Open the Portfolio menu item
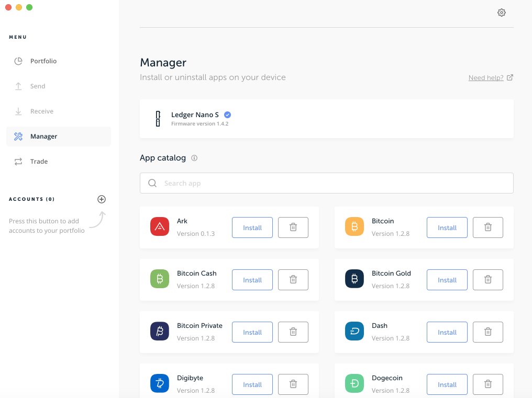 point(58,61)
